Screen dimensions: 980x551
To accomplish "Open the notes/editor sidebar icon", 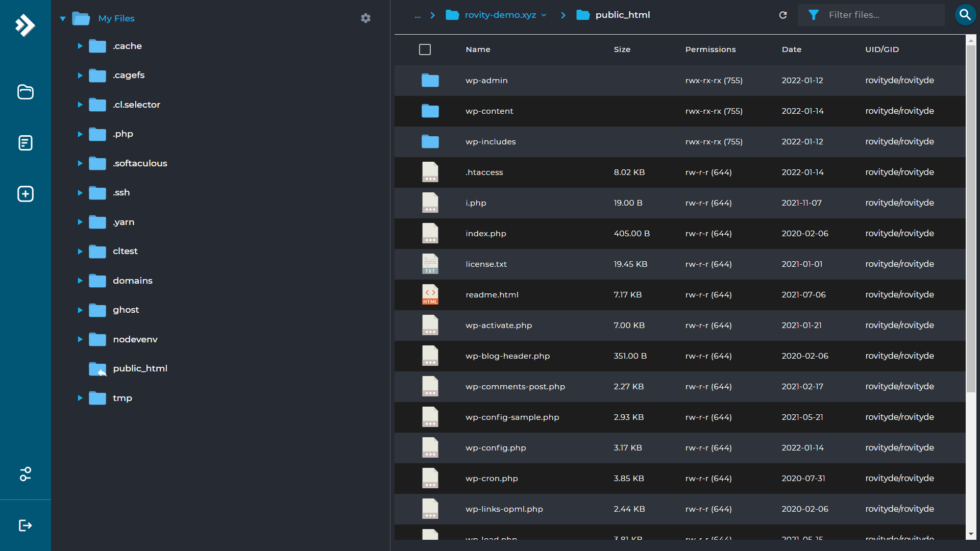I will 26,143.
